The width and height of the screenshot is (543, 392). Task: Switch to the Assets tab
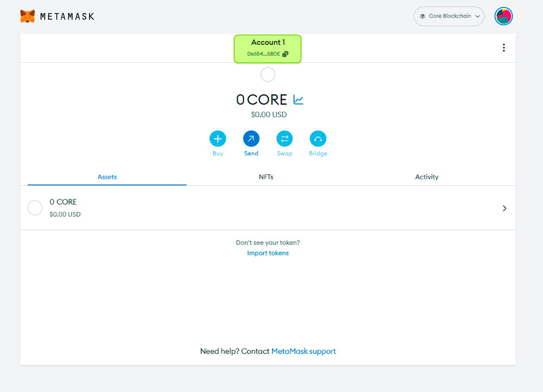[x=107, y=177]
